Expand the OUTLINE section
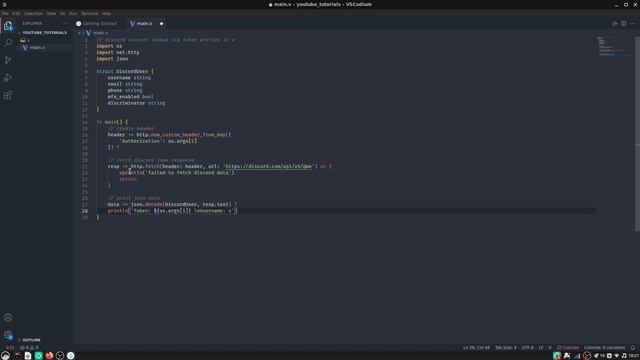640x360 pixels. point(31,340)
